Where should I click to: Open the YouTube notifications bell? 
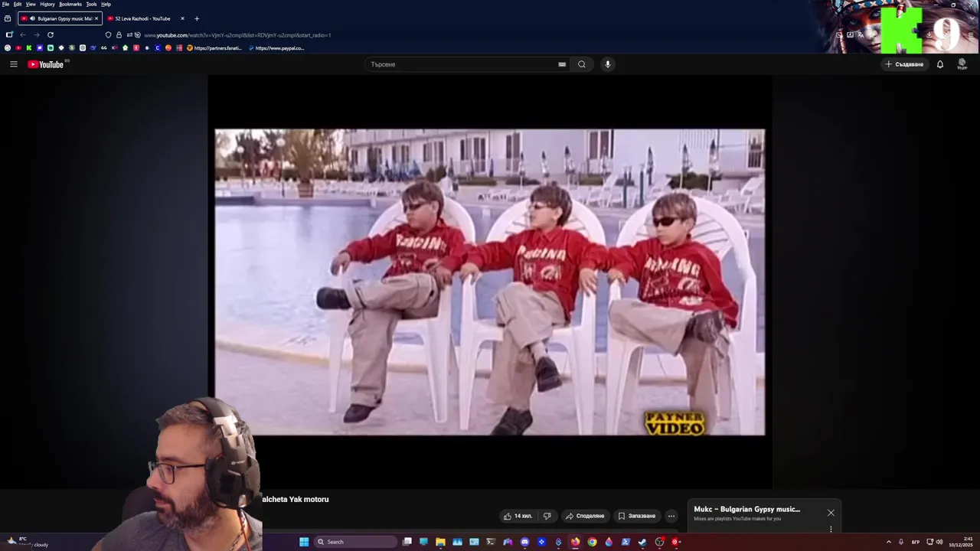pyautogui.click(x=940, y=64)
